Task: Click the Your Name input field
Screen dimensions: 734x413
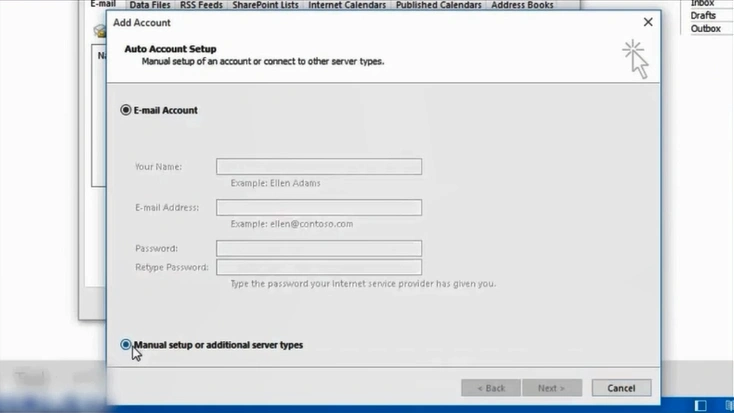Action: [x=319, y=166]
